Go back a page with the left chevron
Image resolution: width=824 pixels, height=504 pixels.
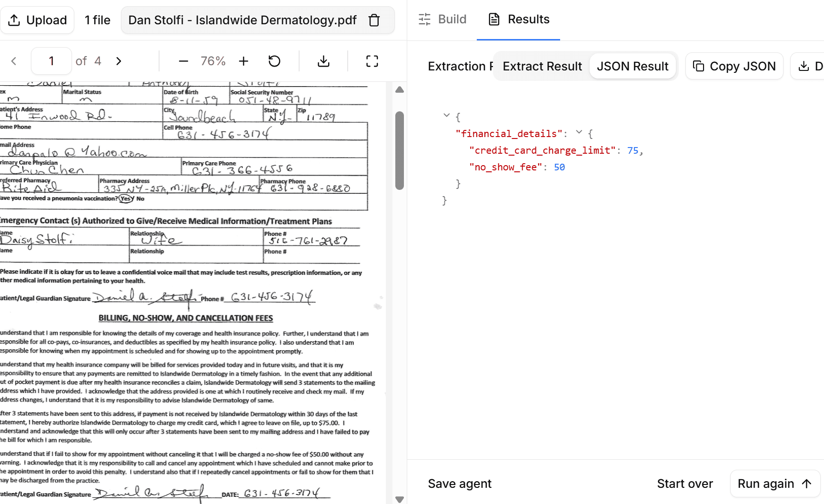[14, 61]
